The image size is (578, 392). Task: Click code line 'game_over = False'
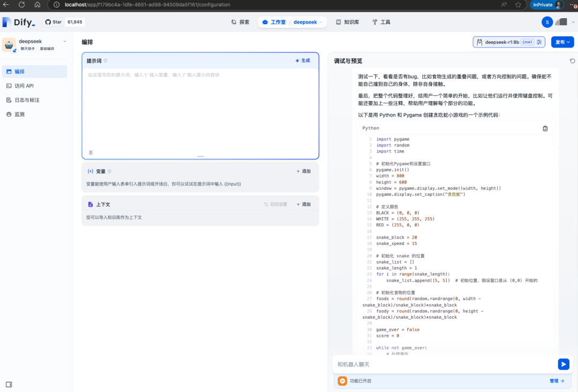click(x=398, y=330)
